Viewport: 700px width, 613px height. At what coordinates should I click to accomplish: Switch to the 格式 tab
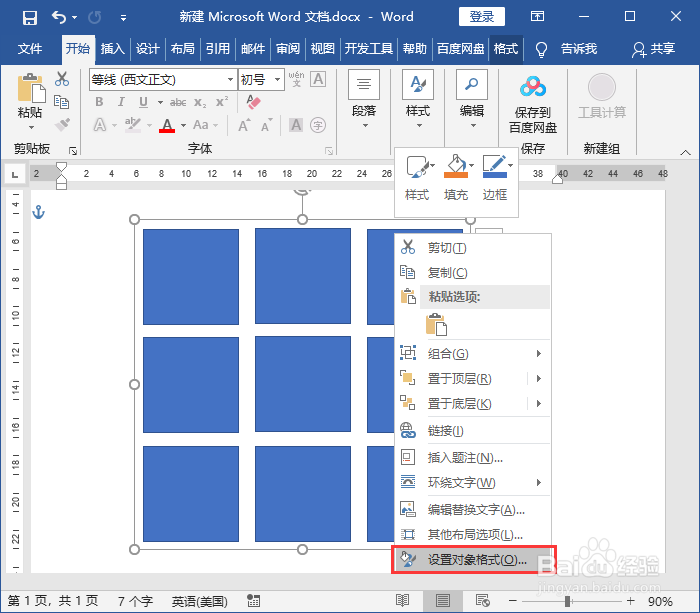[x=506, y=48]
